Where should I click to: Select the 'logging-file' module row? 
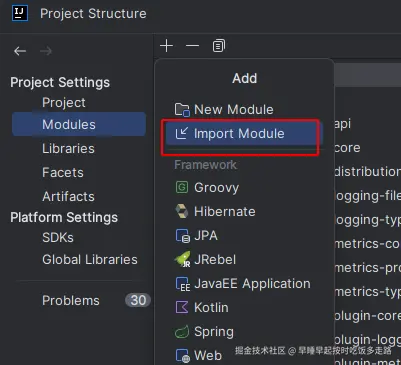[367, 196]
